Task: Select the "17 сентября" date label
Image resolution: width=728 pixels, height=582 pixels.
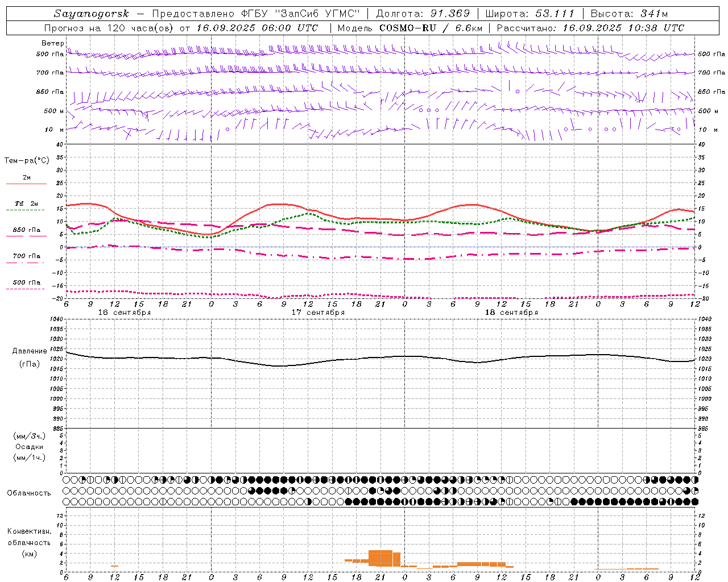Action: [x=318, y=313]
